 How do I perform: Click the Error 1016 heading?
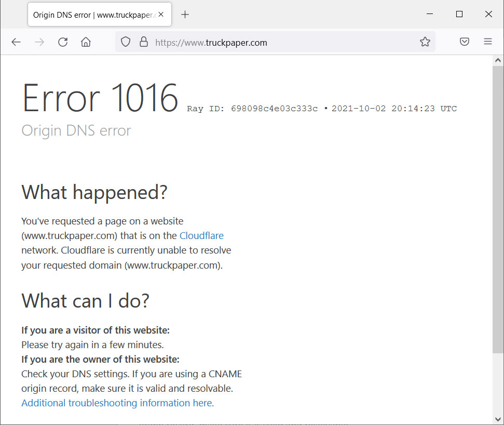click(x=100, y=98)
